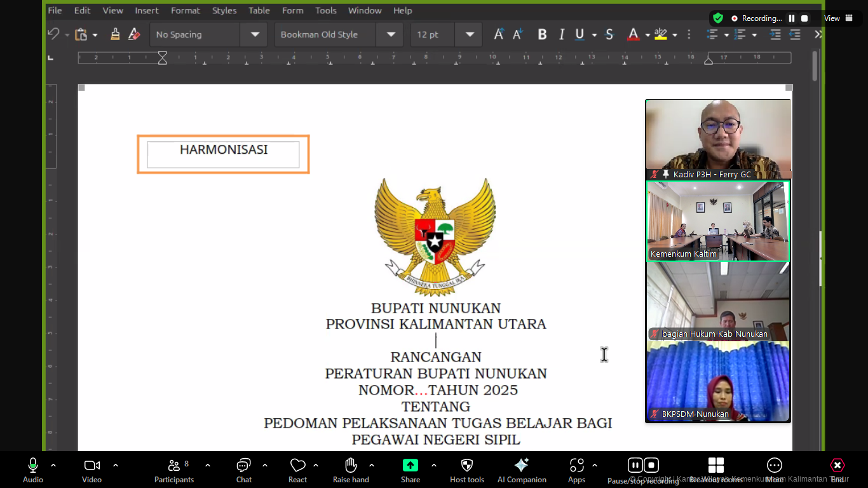Viewport: 868px width, 488px height.
Task: Apply the red font color
Action: pyautogui.click(x=633, y=34)
